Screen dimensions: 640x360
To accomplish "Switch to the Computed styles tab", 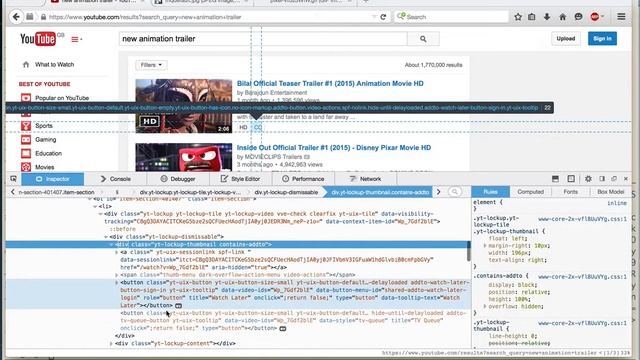I will pyautogui.click(x=530, y=192).
